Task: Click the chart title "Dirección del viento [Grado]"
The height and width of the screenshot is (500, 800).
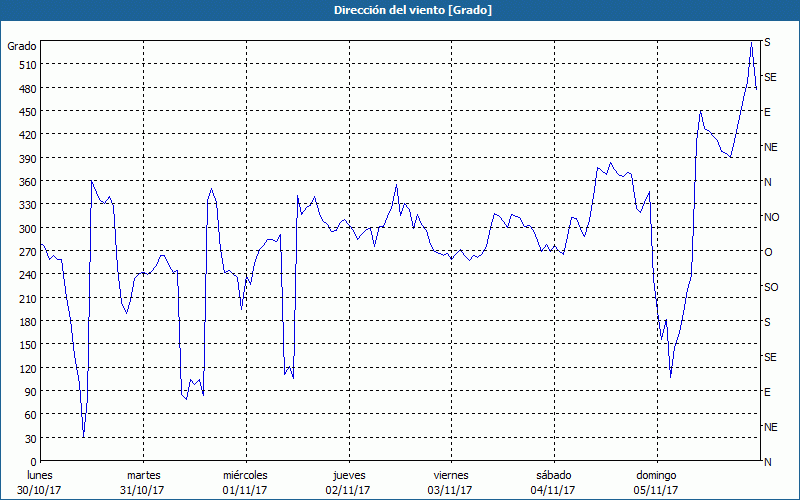Action: [399, 10]
